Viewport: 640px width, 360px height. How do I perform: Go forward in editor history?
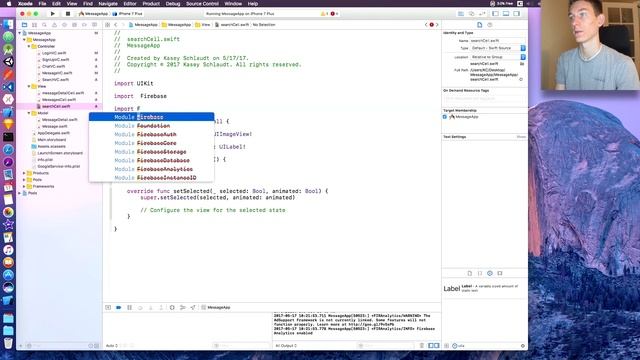point(123,25)
